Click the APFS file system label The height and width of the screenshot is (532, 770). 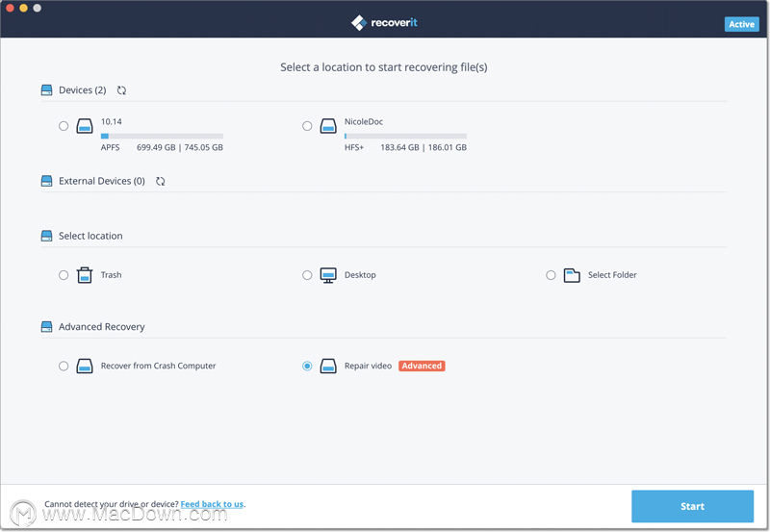tap(110, 147)
